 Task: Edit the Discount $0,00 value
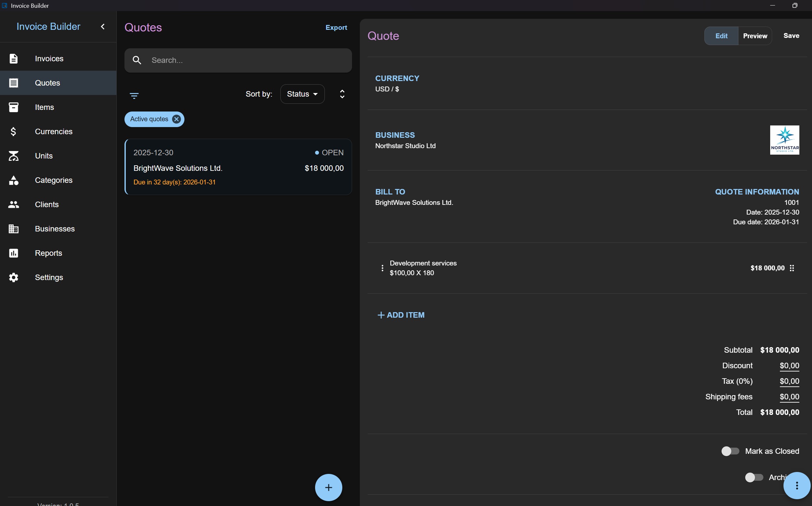(x=789, y=366)
